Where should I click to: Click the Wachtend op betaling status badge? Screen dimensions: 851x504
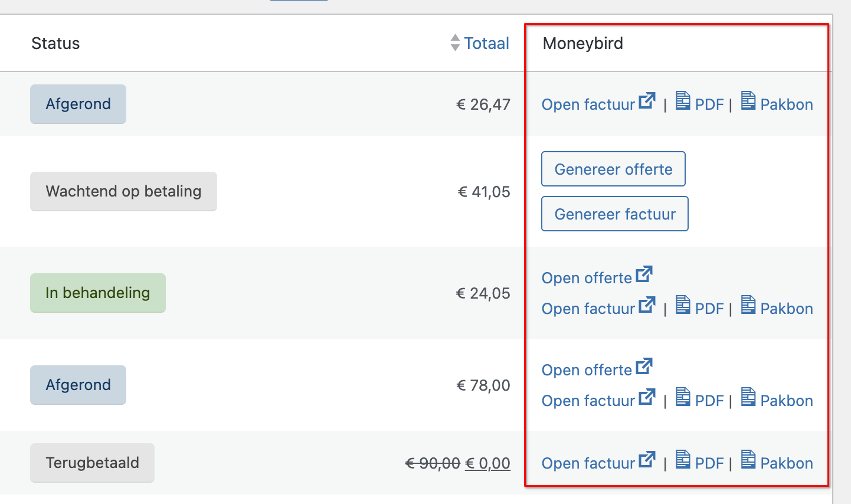[123, 191]
